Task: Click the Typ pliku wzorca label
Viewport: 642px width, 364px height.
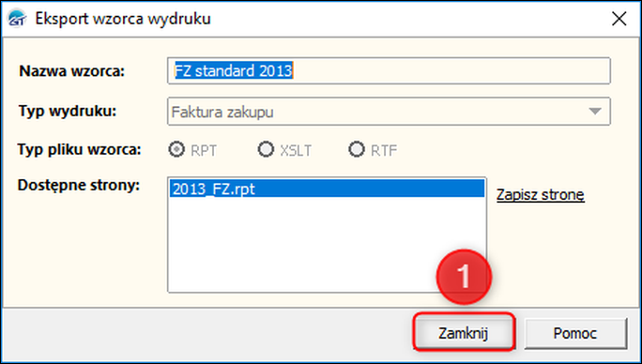Action: pos(80,149)
